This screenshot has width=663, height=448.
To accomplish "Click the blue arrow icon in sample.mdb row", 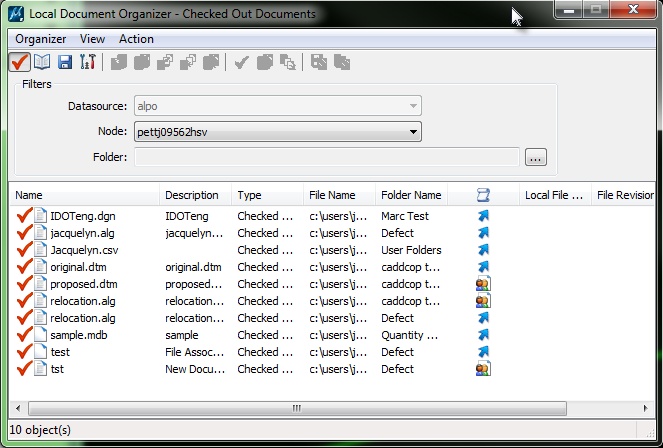I will 483,335.
